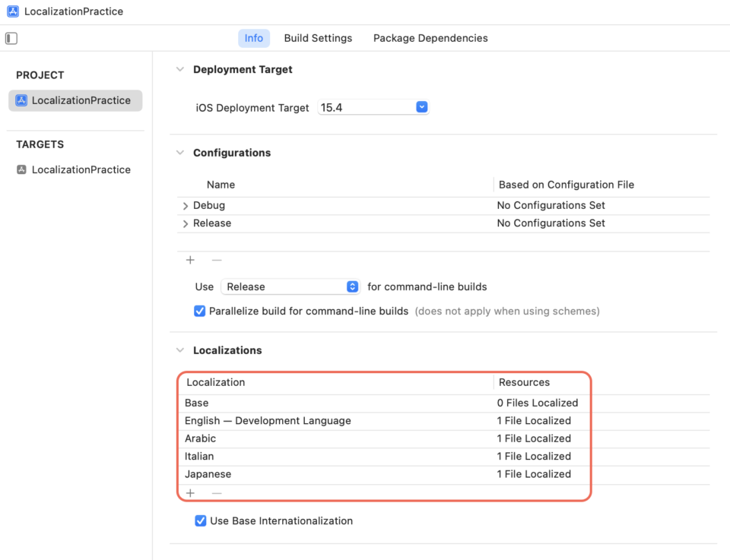
Task: Click the app icon beside LocalizationPractice title
Action: pyautogui.click(x=12, y=11)
